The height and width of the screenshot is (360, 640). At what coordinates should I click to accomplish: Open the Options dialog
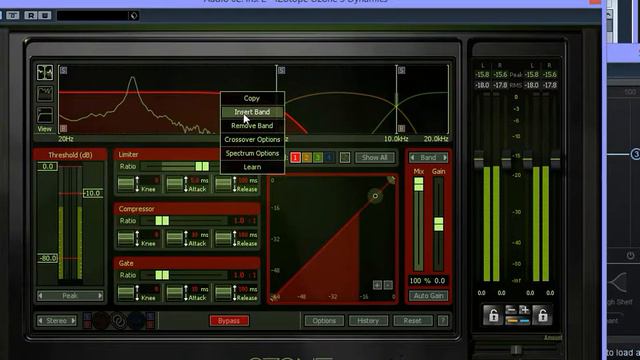324,321
